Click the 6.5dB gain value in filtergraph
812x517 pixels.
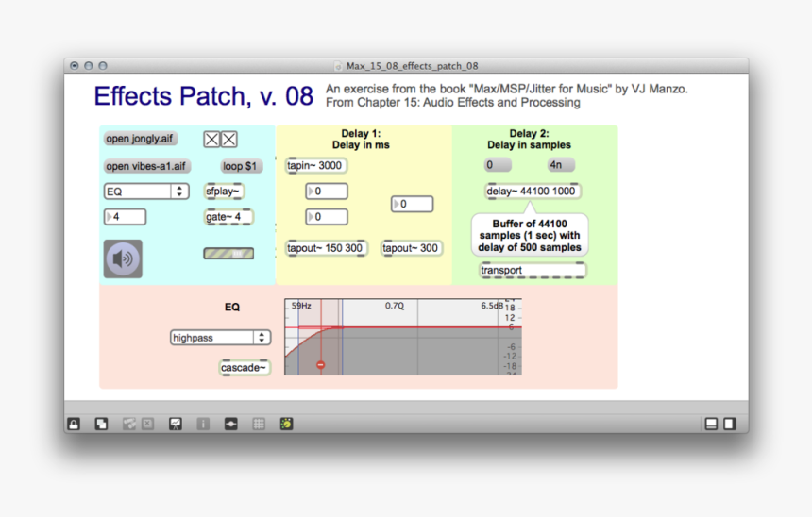click(x=492, y=306)
